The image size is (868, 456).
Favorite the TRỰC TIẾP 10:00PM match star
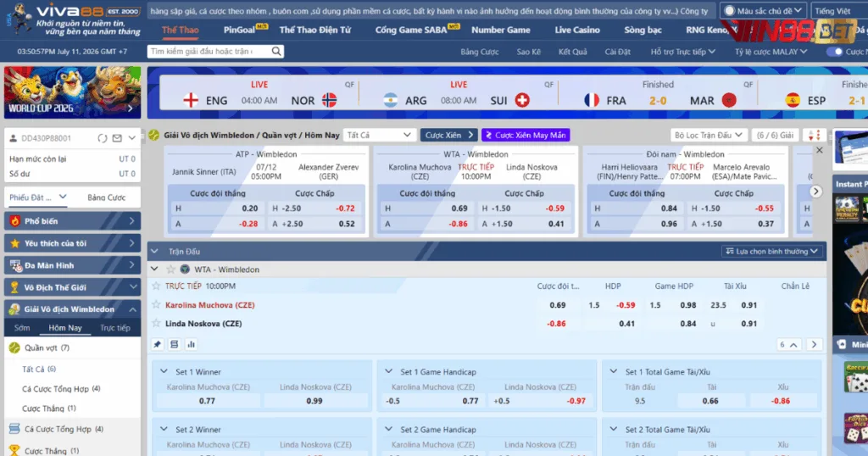(156, 286)
